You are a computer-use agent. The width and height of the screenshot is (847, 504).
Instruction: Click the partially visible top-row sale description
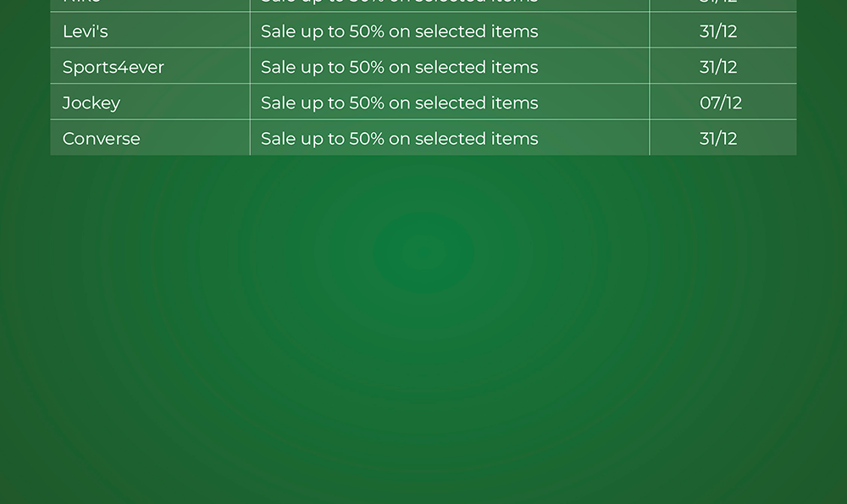pos(399,3)
